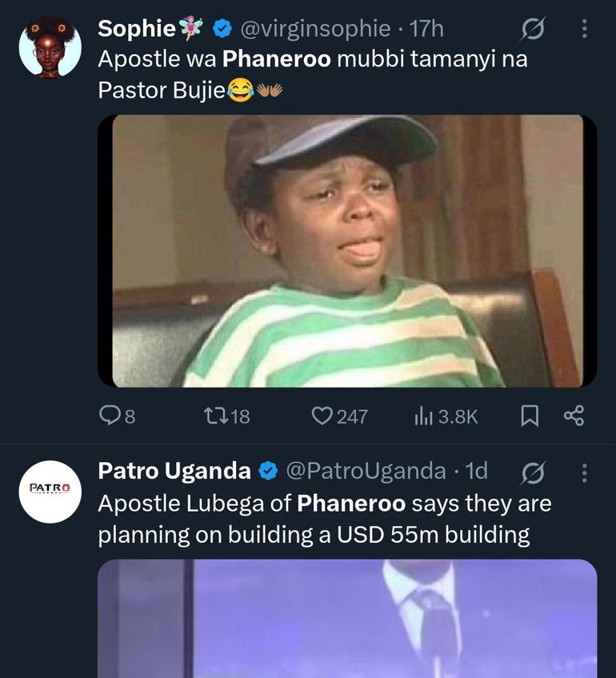
Task: Bookmark Sophie's tweet
Action: click(x=530, y=415)
